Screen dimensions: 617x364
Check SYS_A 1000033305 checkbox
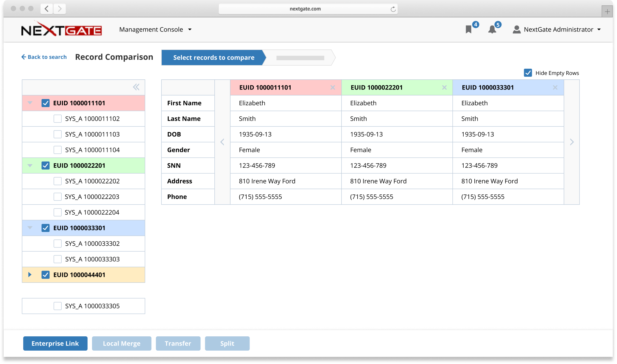click(57, 306)
